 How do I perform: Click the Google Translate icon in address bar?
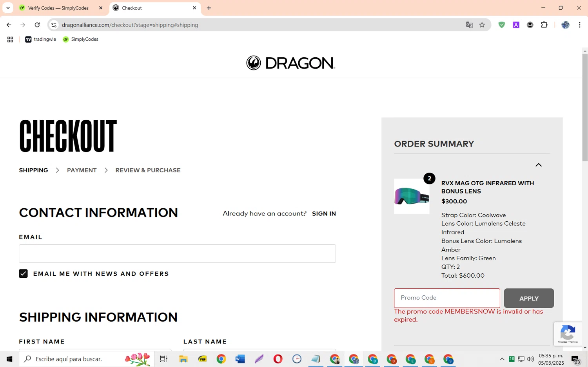coord(469,25)
